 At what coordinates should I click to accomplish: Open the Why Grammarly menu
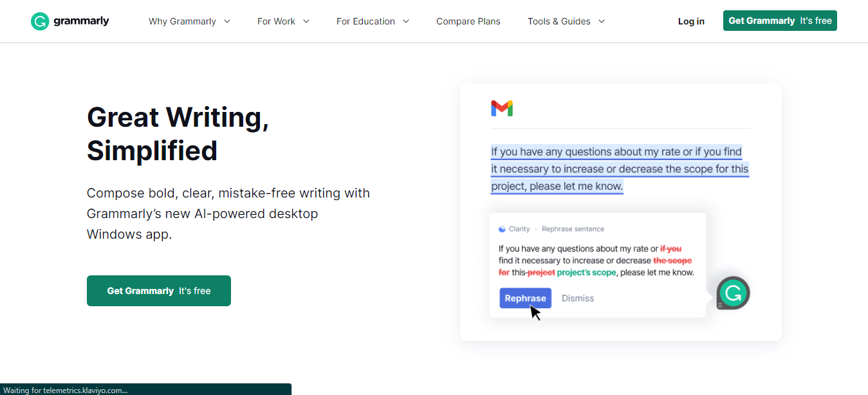(x=182, y=21)
